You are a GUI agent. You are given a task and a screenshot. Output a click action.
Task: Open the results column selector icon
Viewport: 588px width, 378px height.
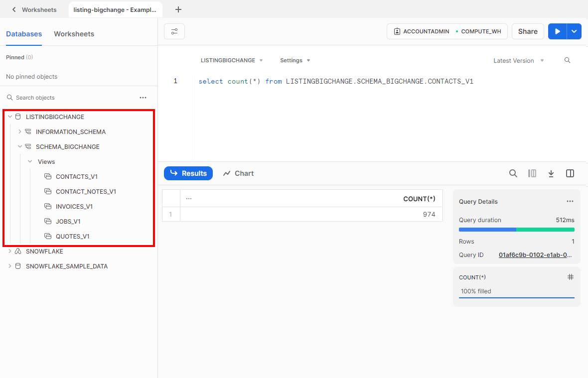pyautogui.click(x=532, y=173)
